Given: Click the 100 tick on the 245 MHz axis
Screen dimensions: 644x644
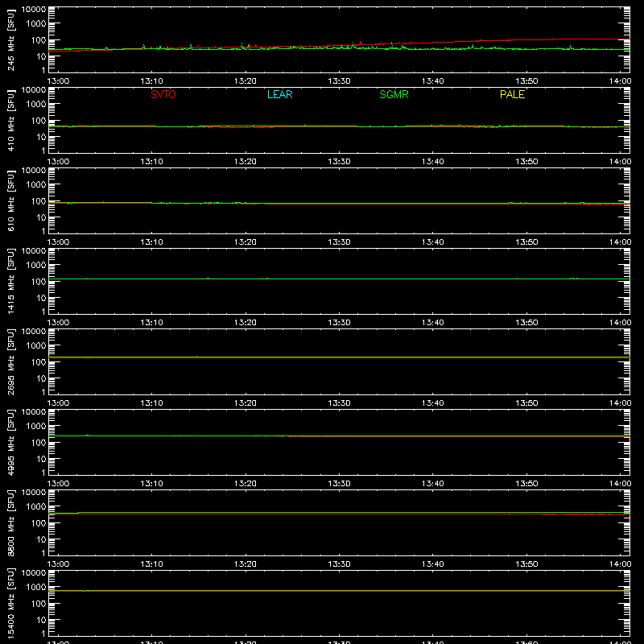Looking at the screenshot, I should pyautogui.click(x=39, y=40).
